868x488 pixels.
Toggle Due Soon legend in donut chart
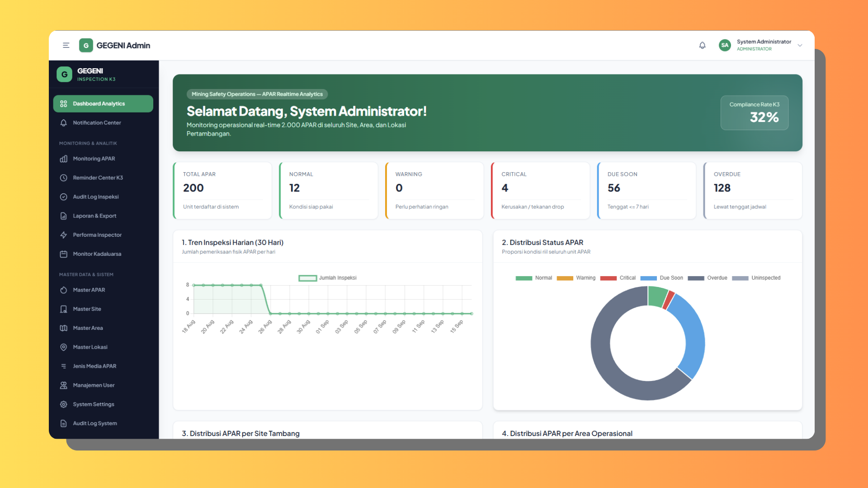tap(662, 278)
